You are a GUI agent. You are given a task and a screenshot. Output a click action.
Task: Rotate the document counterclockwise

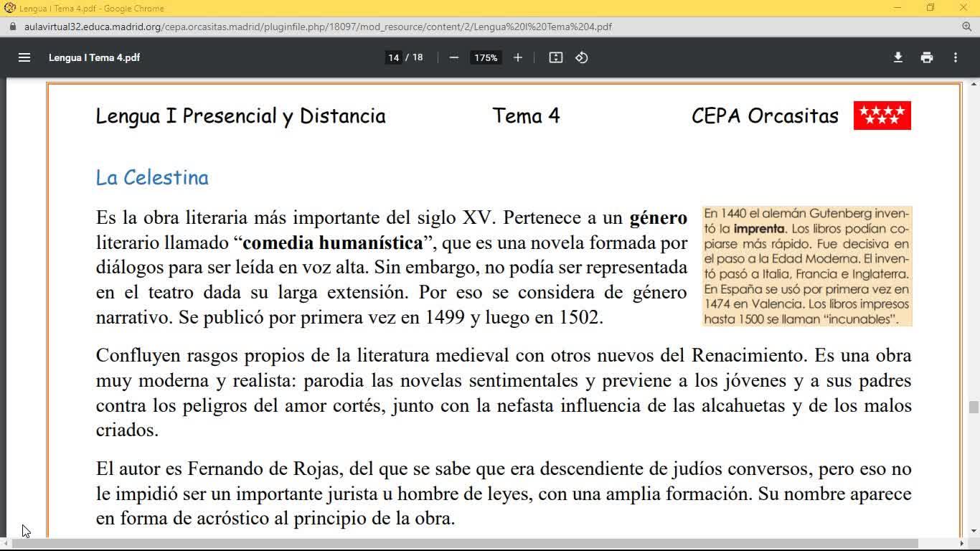pyautogui.click(x=582, y=57)
